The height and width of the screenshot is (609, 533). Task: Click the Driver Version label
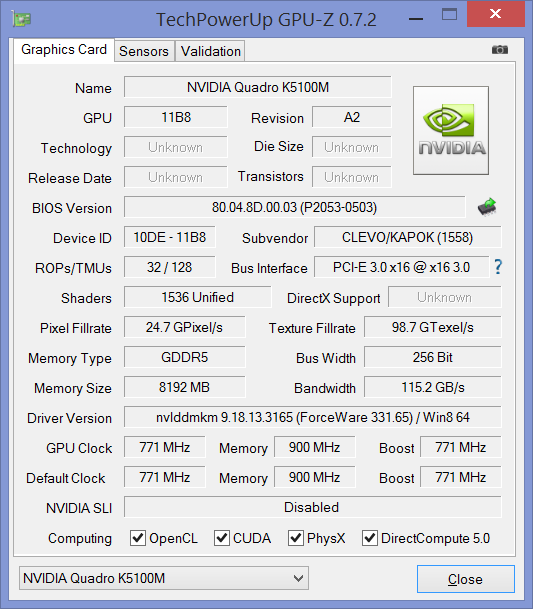[x=70, y=418]
